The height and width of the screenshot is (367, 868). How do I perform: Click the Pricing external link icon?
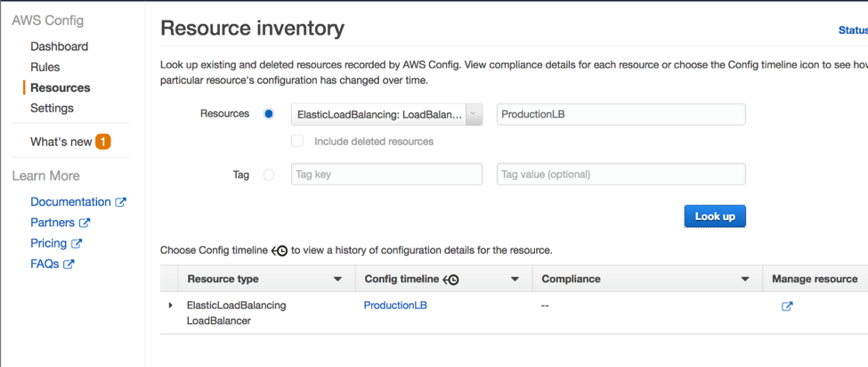point(77,243)
